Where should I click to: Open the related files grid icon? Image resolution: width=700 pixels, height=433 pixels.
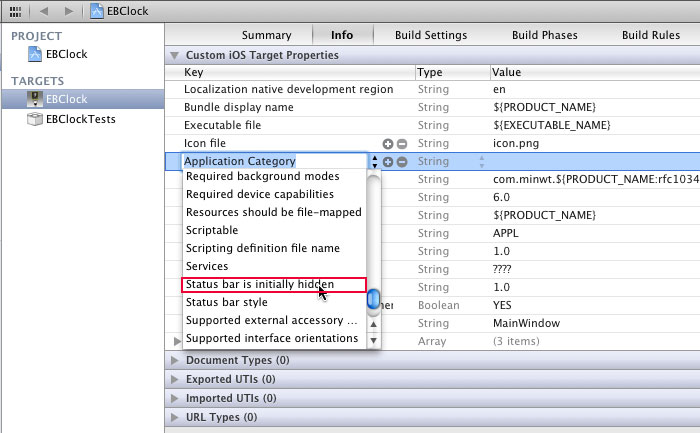(15, 11)
